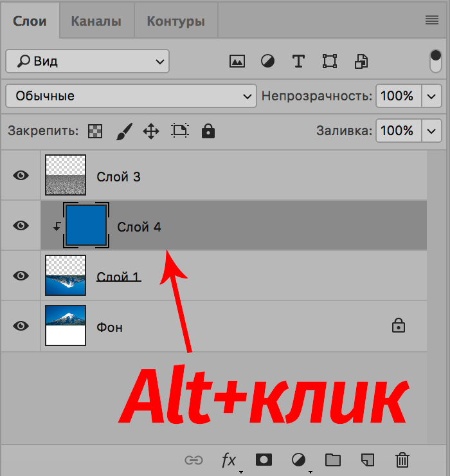Create a new layer with bottom icon
Image resolution: width=450 pixels, height=476 pixels.
pyautogui.click(x=368, y=459)
